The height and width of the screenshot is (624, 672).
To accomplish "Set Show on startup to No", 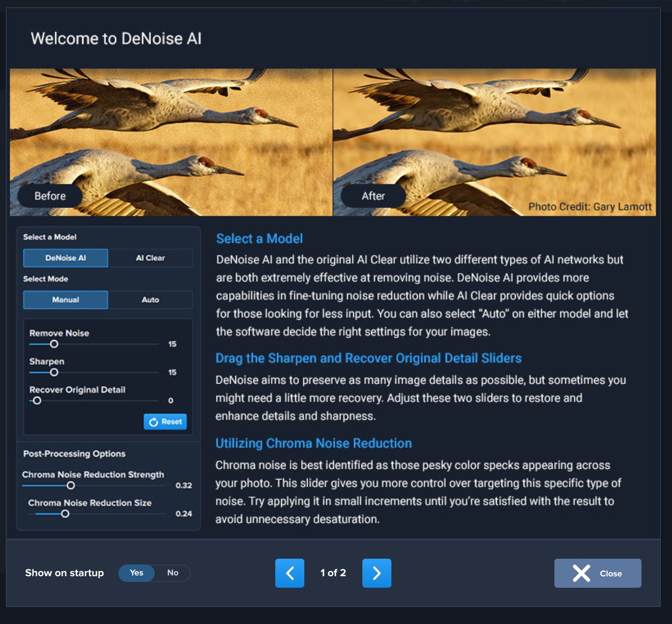I will (173, 573).
